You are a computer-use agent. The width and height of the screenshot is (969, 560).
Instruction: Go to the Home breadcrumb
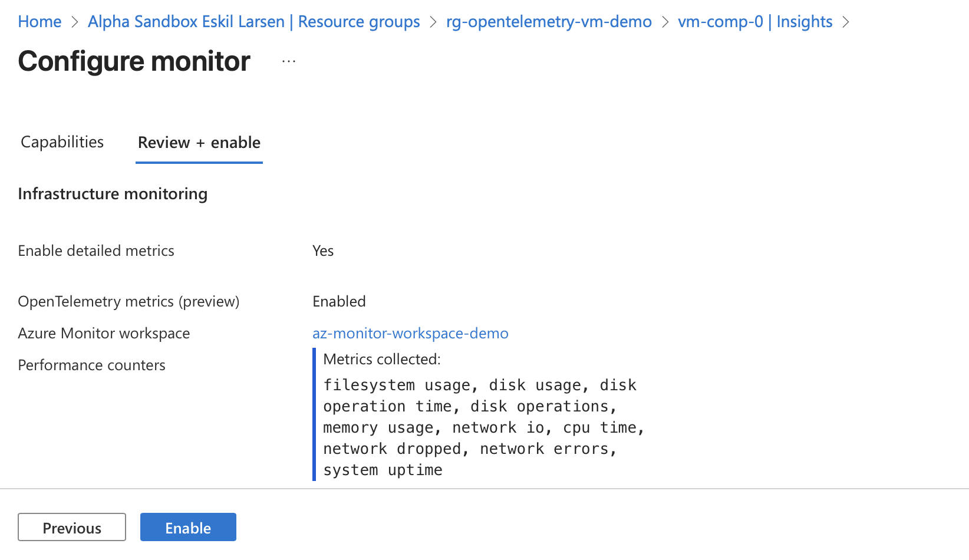click(x=39, y=22)
